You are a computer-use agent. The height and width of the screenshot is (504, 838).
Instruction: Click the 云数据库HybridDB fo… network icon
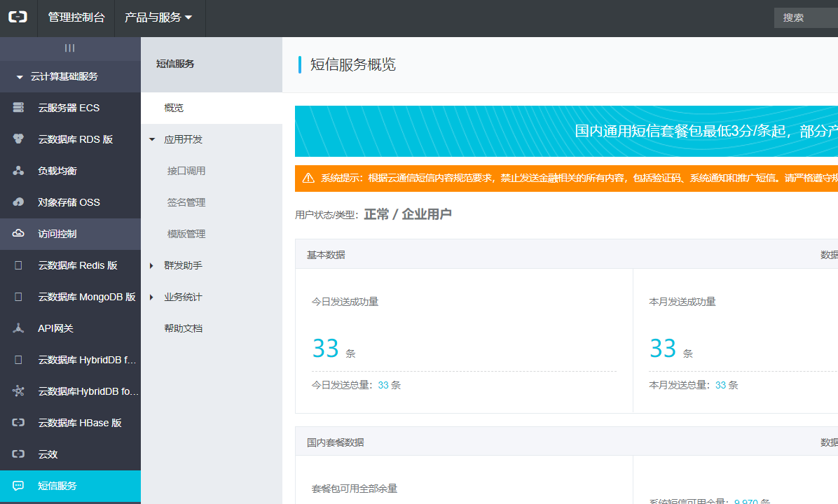(x=18, y=391)
